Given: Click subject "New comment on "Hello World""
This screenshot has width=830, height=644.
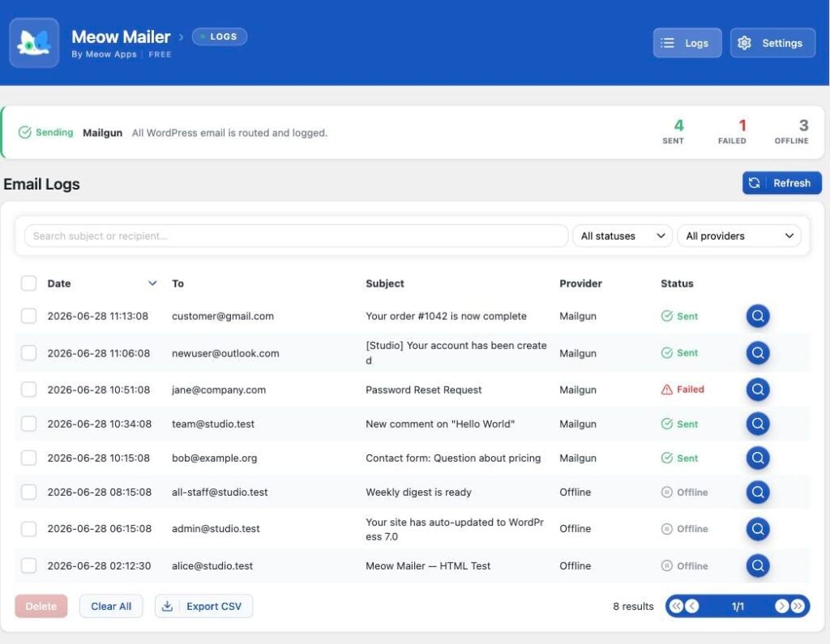Looking at the screenshot, I should pos(440,424).
